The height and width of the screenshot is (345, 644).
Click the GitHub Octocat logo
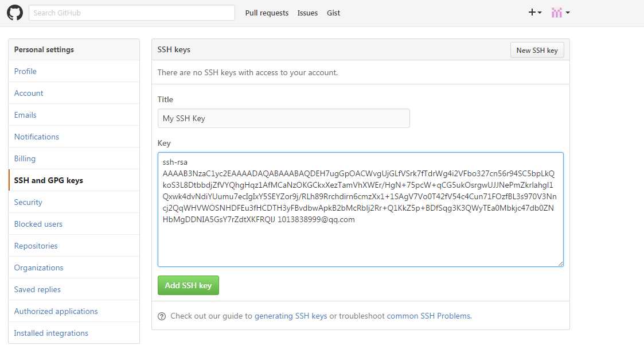(x=15, y=13)
